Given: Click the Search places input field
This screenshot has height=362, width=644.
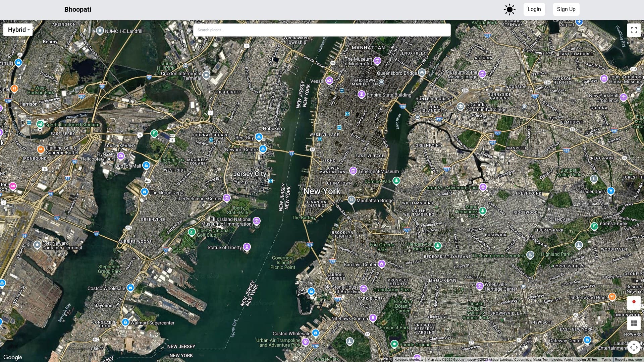Looking at the screenshot, I should pos(322,30).
